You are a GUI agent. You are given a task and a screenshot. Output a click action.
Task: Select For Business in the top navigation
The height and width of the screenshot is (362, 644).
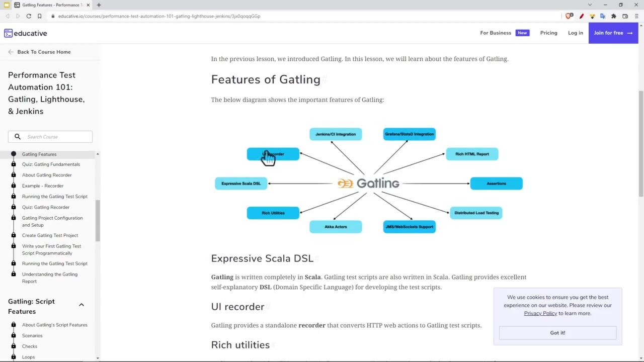pyautogui.click(x=495, y=33)
